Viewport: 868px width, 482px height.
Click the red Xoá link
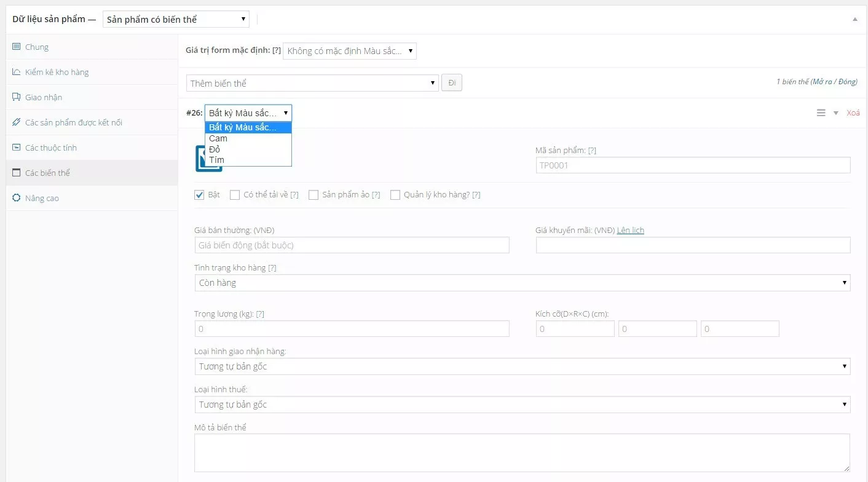point(853,113)
